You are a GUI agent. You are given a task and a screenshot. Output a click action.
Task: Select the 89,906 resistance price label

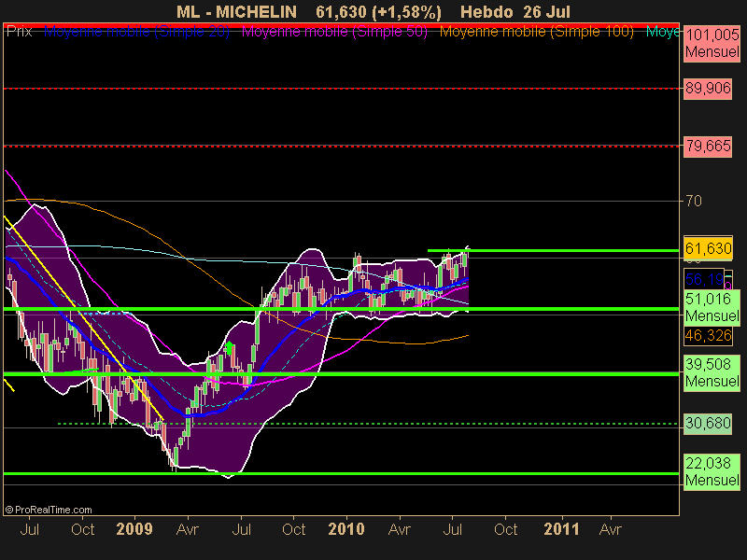click(x=708, y=89)
